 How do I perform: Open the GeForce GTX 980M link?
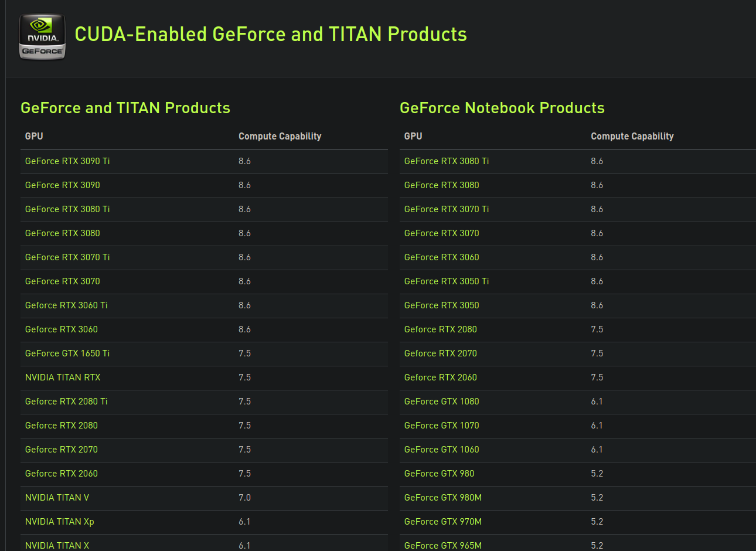click(443, 498)
